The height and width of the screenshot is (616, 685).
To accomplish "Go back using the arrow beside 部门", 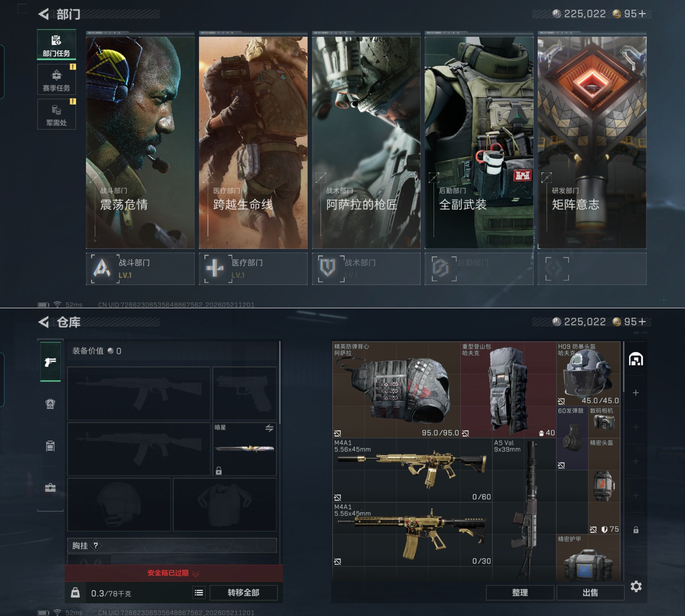I will point(44,14).
